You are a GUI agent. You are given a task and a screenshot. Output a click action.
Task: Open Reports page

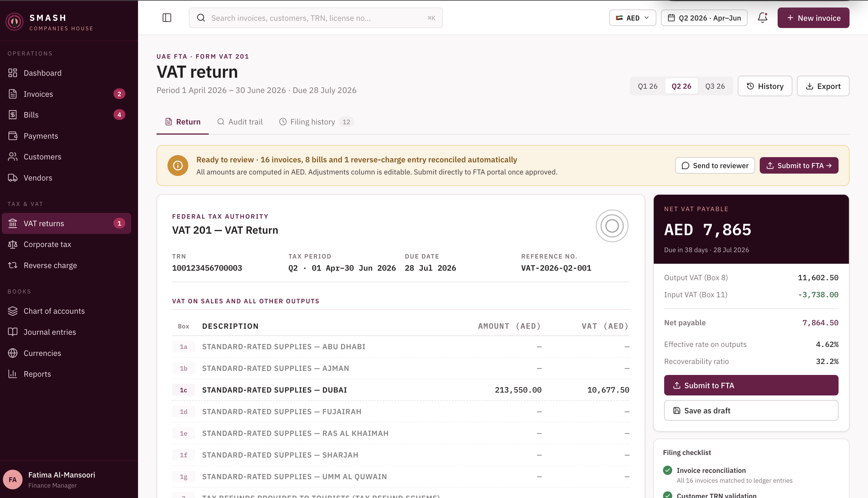point(66,374)
